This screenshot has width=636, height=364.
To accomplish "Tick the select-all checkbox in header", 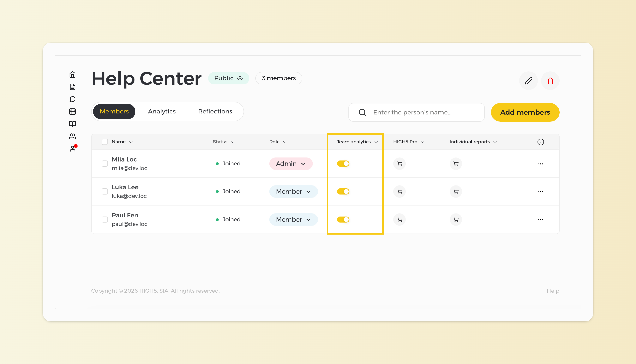I will pyautogui.click(x=105, y=142).
